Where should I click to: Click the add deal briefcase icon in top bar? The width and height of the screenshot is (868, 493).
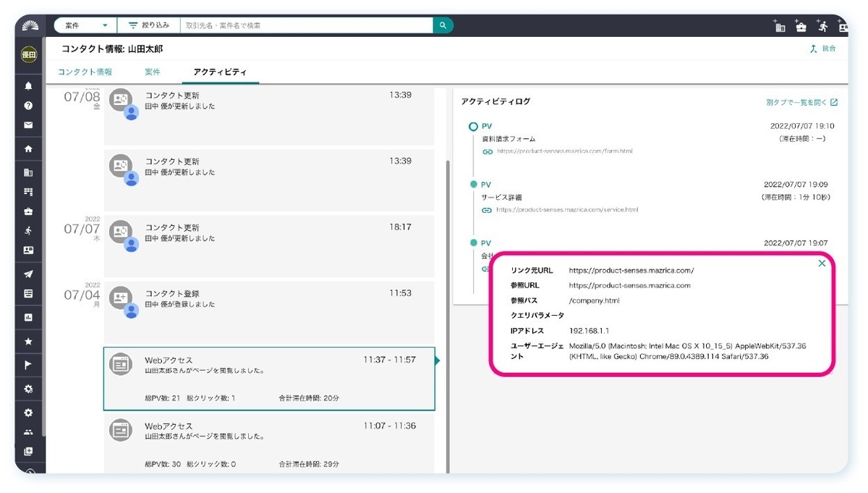(x=800, y=26)
